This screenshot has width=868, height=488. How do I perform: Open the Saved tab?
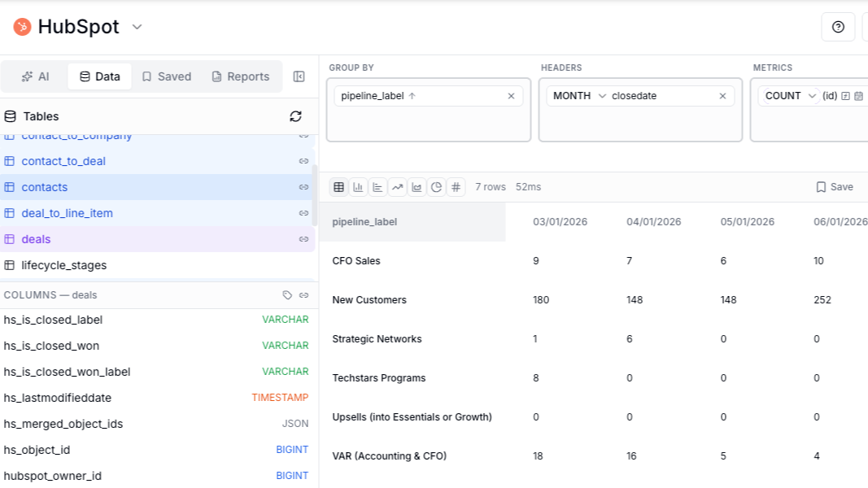[x=167, y=76]
